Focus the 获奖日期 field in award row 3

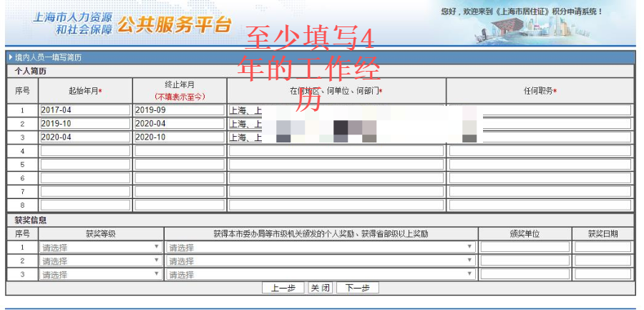602,274
